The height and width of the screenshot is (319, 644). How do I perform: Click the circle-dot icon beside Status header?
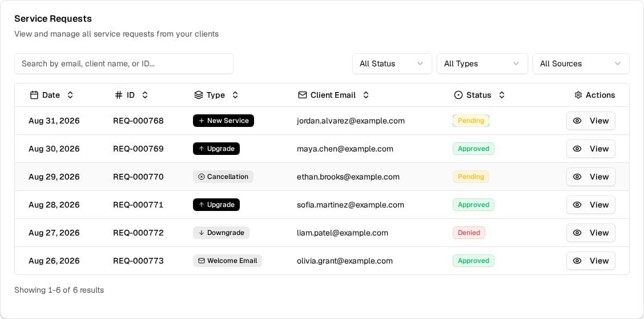[458, 95]
